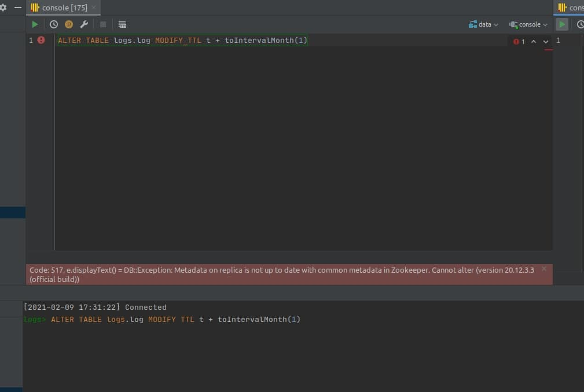Close the console [175] tab
Image resolution: width=584 pixels, height=392 pixels.
click(94, 8)
